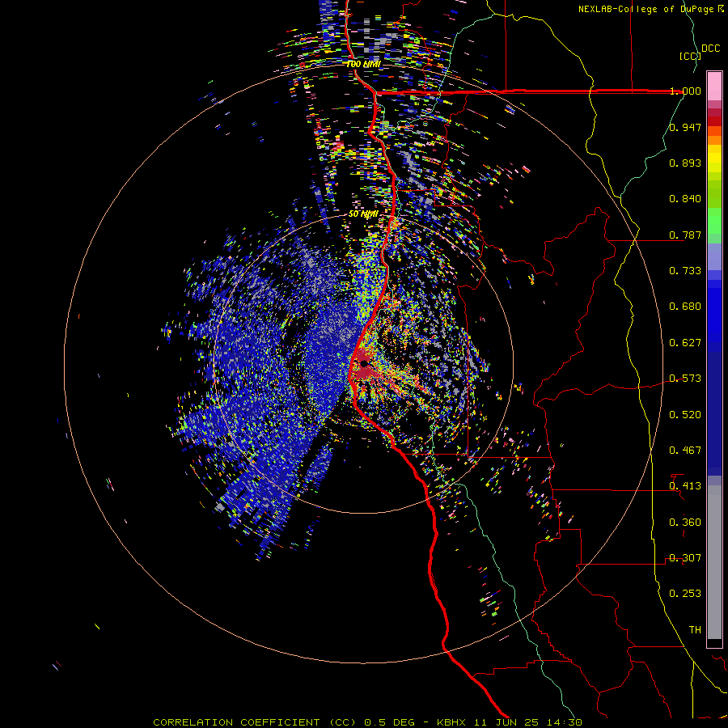Click the 0.253 scale value
This screenshot has height=728, width=728.
(685, 594)
